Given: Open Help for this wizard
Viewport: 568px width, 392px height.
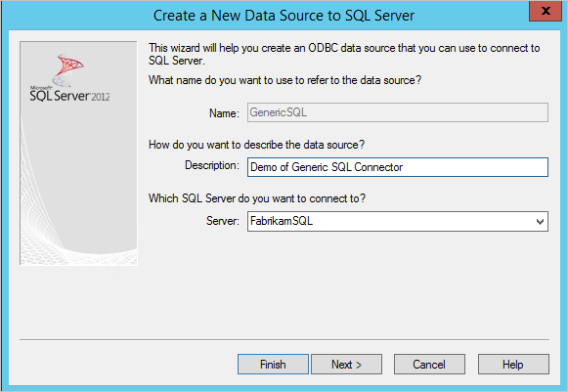Looking at the screenshot, I should [513, 364].
